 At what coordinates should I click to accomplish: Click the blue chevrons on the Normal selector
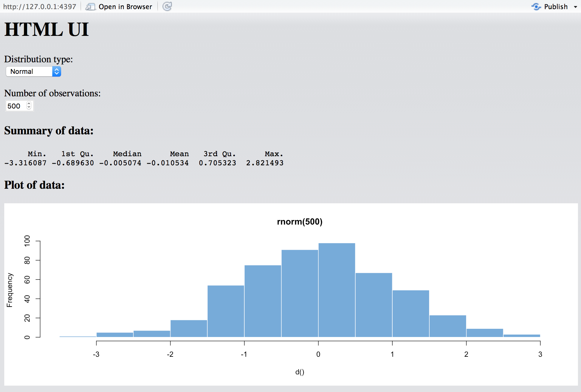pos(57,71)
